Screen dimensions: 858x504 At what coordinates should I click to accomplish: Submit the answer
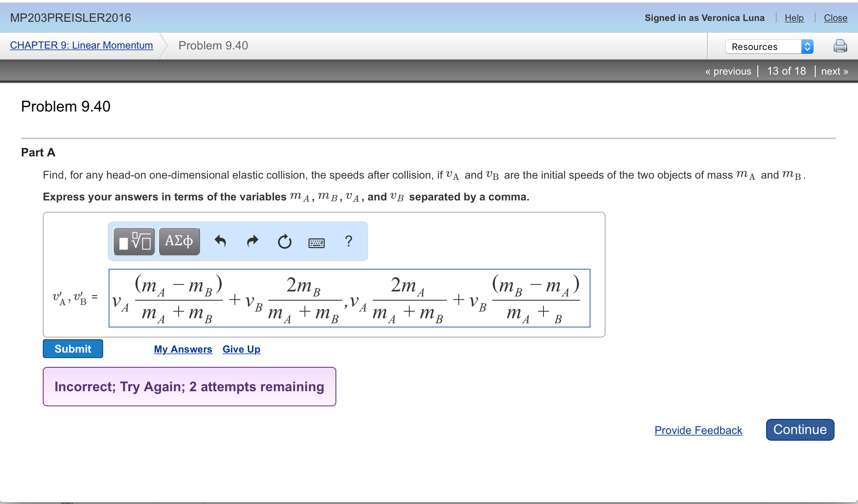(73, 349)
